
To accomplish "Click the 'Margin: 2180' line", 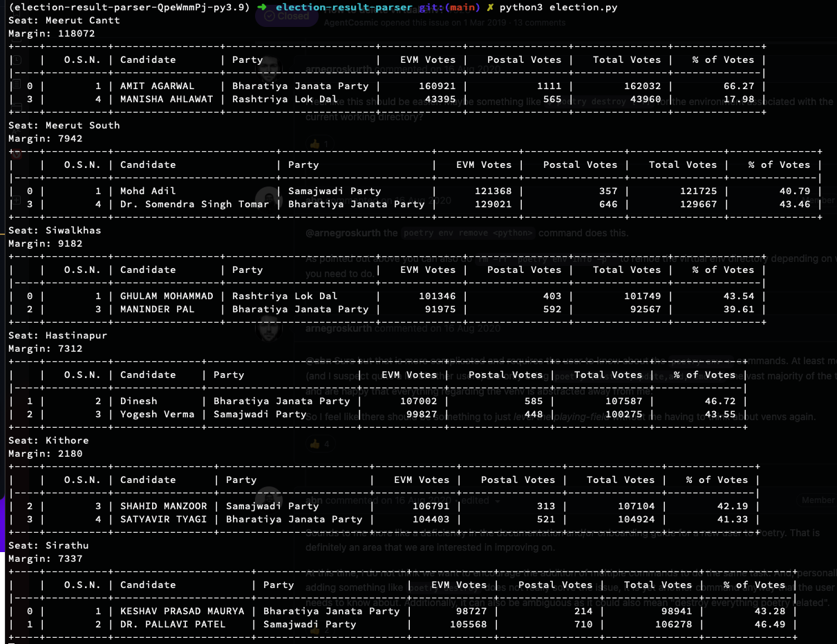I will [x=46, y=453].
